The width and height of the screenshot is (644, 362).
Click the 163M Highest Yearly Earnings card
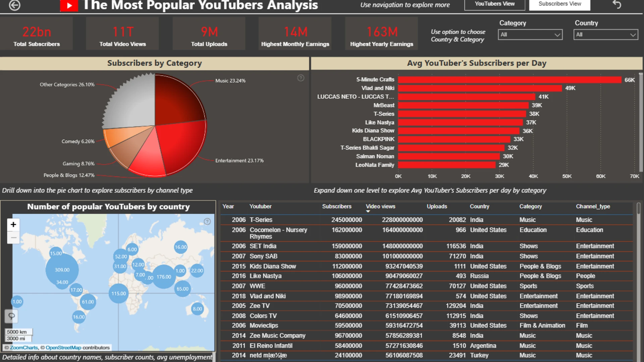(382, 34)
